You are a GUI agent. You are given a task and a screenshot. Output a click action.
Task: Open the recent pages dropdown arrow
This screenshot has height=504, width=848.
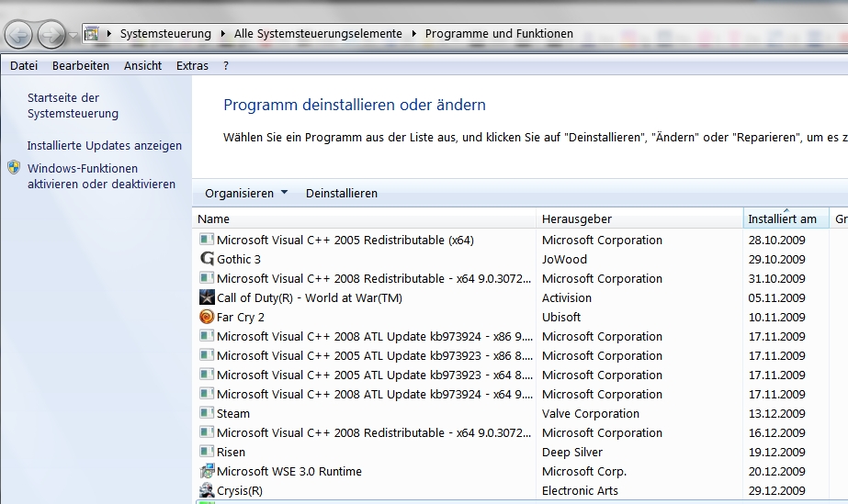(x=73, y=35)
